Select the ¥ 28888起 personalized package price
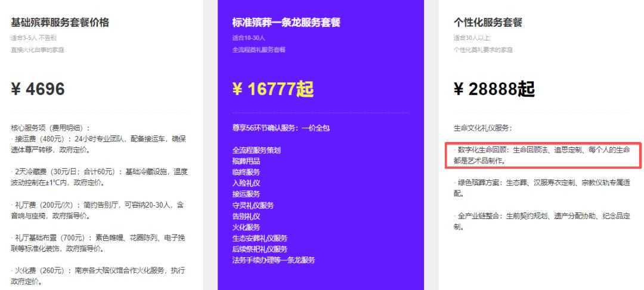 tap(494, 89)
